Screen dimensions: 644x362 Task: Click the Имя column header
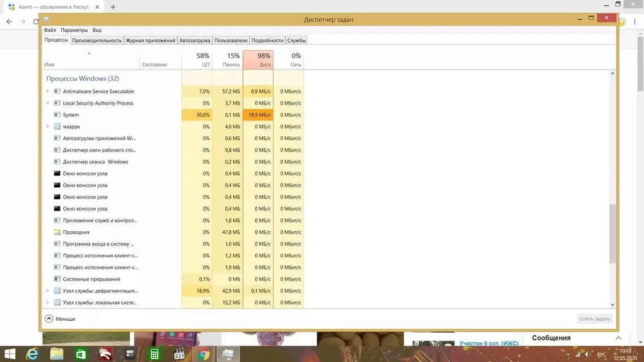(x=91, y=59)
